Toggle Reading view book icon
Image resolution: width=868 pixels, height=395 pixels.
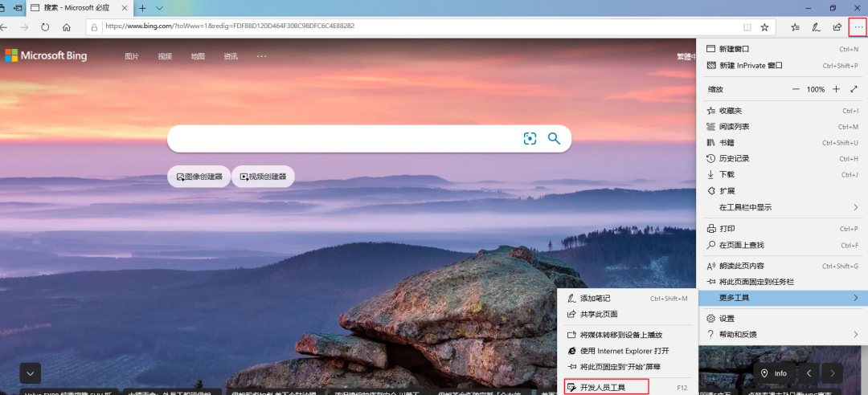(747, 27)
